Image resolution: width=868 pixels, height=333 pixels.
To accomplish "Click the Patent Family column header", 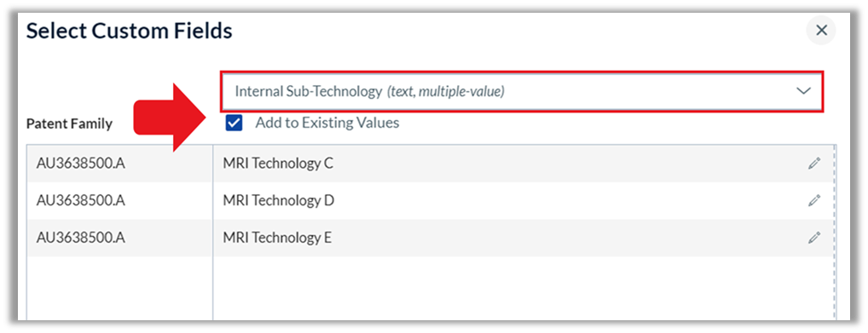I will (x=69, y=123).
